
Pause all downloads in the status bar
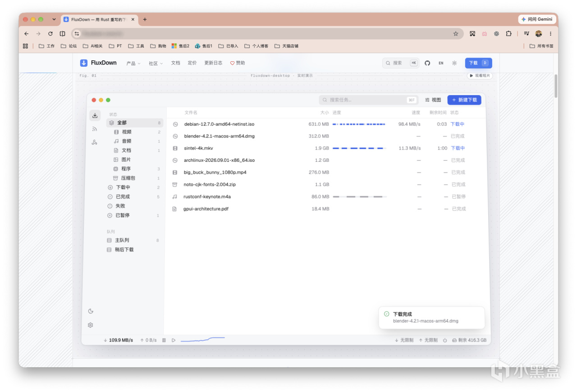coord(164,340)
